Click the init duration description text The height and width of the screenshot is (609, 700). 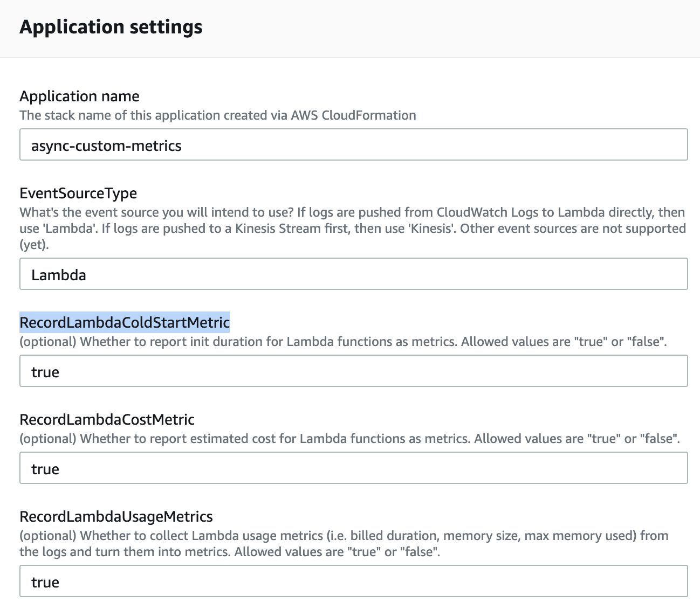tap(344, 342)
